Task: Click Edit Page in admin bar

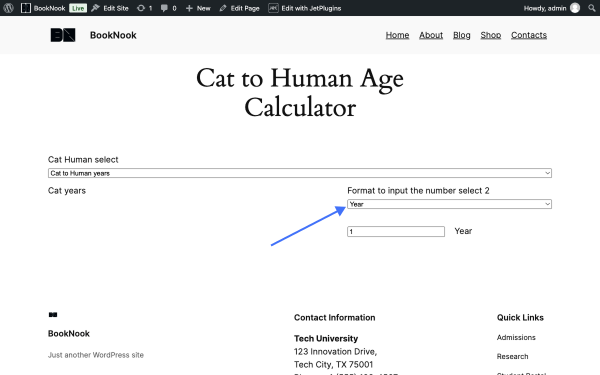Action: [240, 8]
